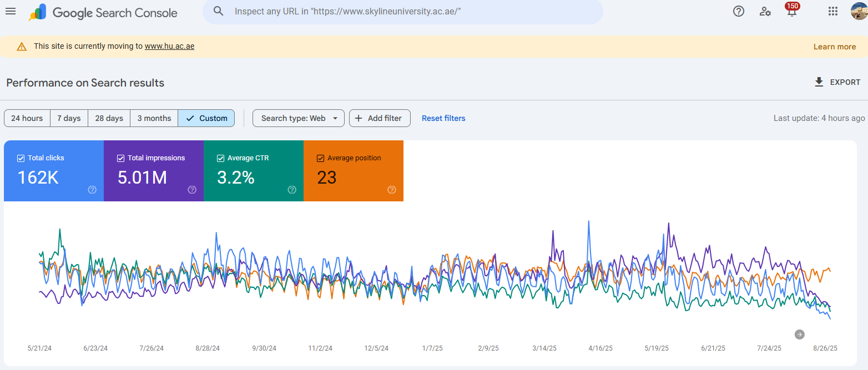Click Total clicks help icon
The height and width of the screenshot is (370, 868).
tap(92, 190)
